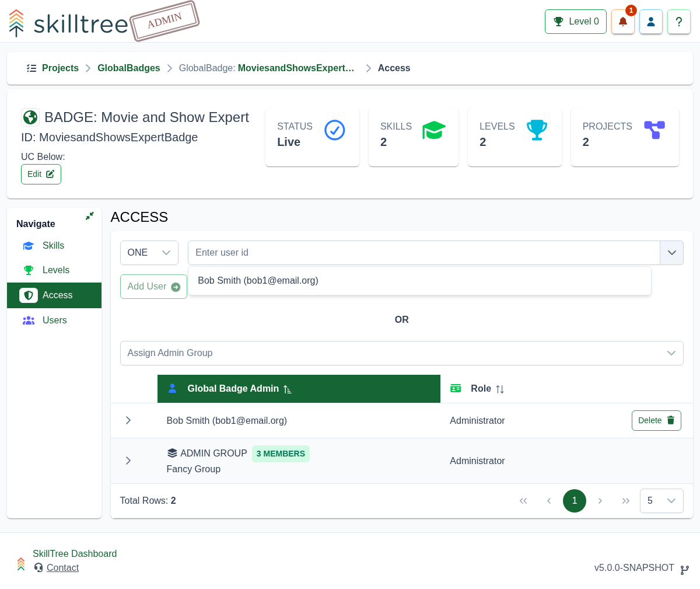This screenshot has height=589, width=700.
Task: Go to next table page
Action: [x=600, y=501]
